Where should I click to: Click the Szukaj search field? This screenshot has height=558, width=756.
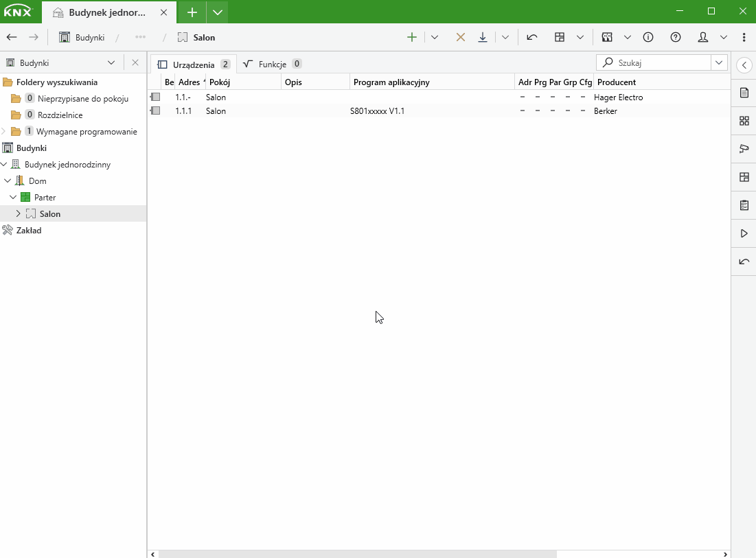point(659,62)
